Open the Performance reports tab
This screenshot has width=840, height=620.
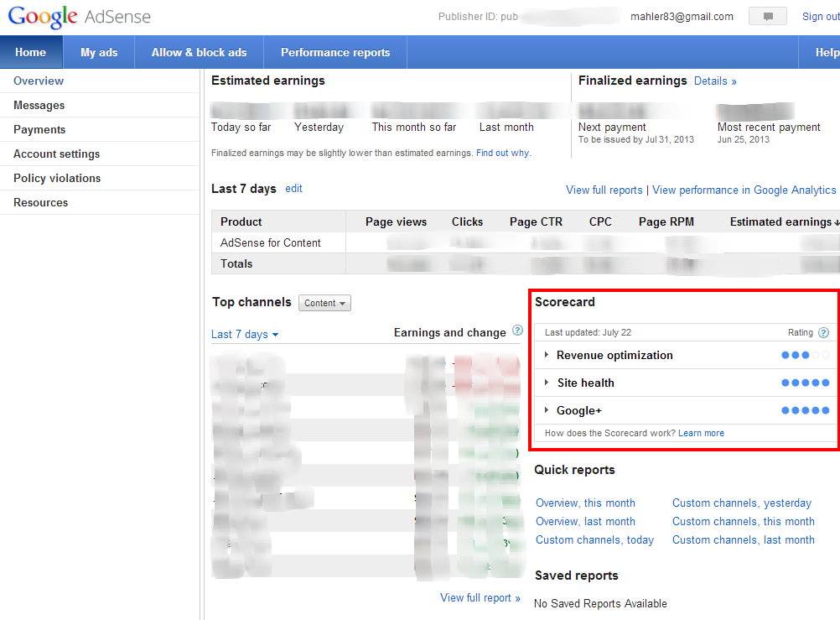point(335,52)
